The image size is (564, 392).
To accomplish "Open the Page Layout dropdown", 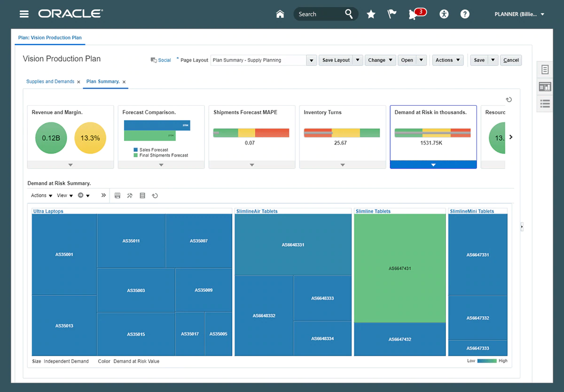I will pyautogui.click(x=311, y=60).
